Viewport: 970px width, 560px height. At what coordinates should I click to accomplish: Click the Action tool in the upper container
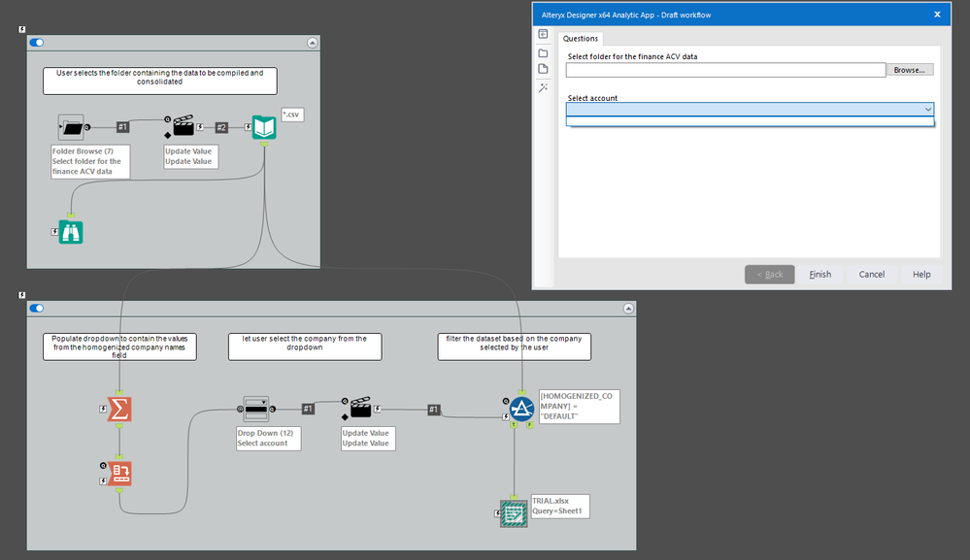[184, 126]
